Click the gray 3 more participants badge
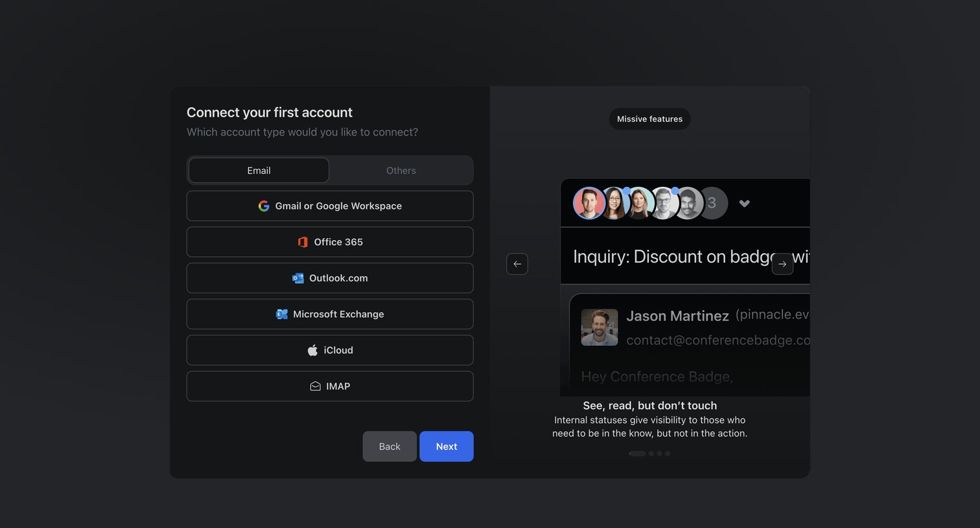 coord(714,203)
